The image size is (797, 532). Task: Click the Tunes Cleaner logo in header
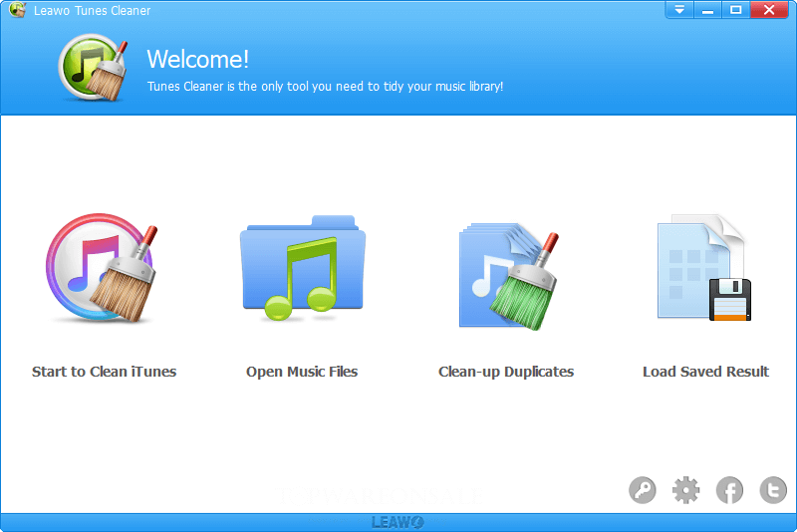click(x=93, y=67)
